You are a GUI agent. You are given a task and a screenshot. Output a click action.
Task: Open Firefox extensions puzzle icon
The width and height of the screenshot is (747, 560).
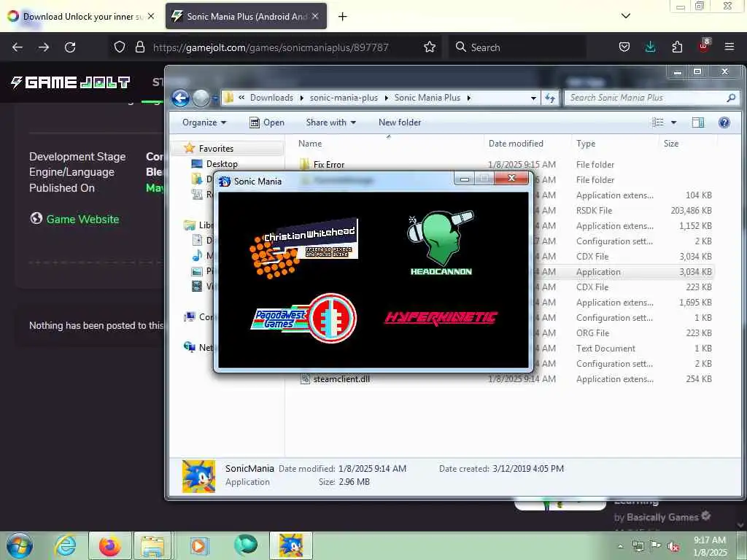677,47
